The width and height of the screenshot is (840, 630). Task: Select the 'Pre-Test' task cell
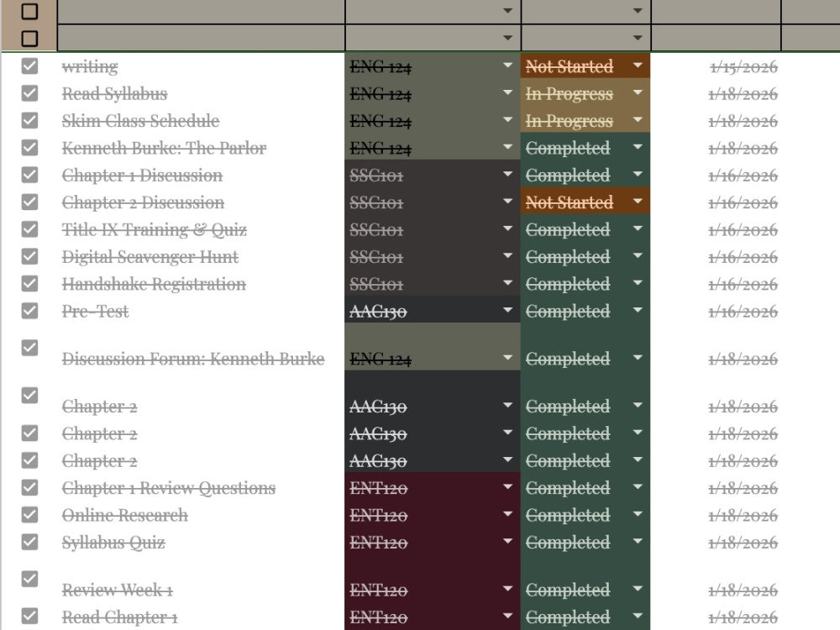[x=201, y=311]
